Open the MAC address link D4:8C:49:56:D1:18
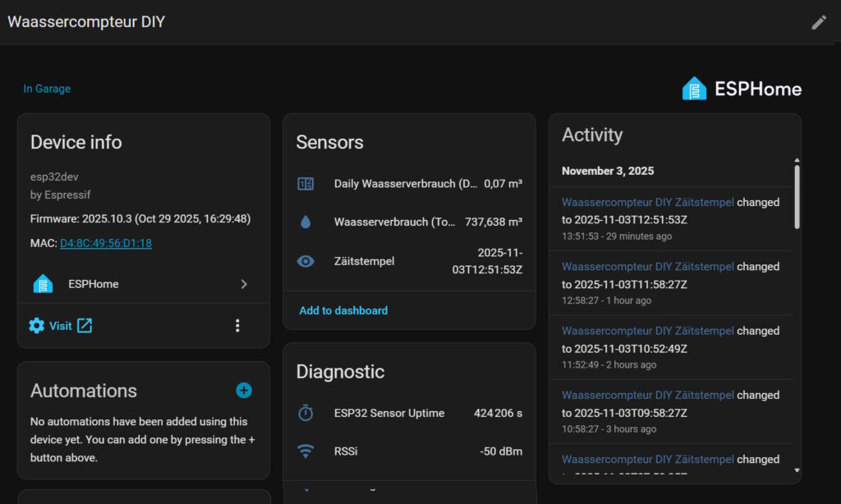 [106, 243]
